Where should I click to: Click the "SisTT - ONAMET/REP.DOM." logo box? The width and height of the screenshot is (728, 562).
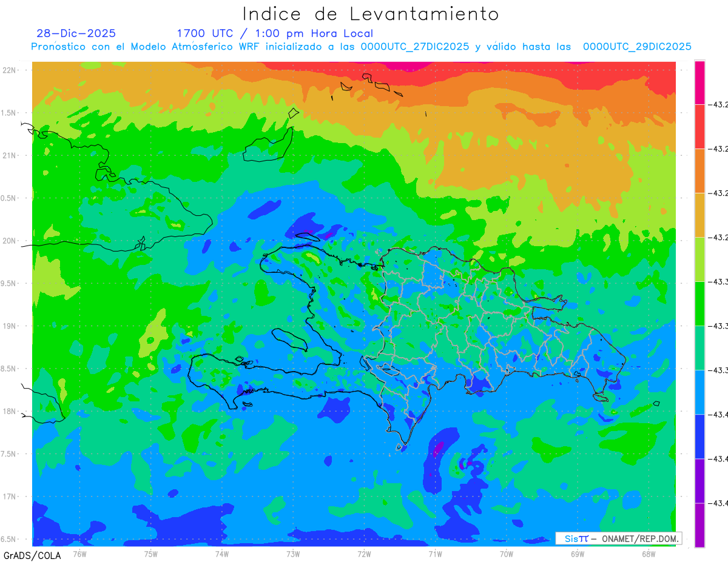(x=618, y=538)
